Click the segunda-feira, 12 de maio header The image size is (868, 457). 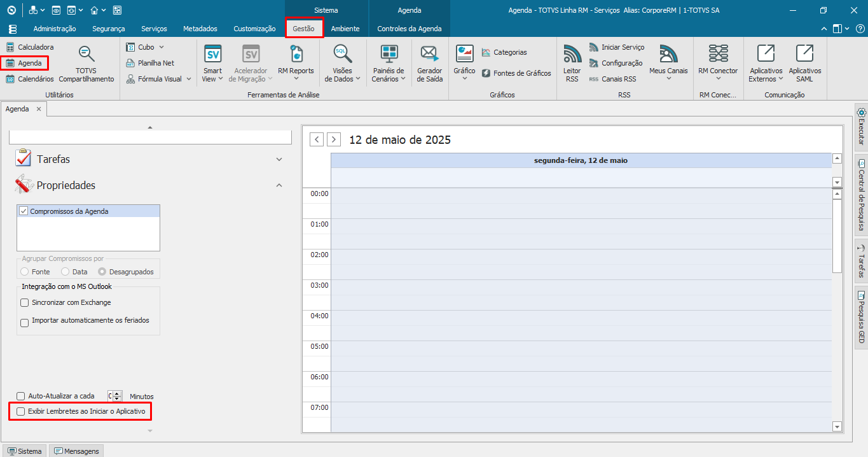(581, 160)
